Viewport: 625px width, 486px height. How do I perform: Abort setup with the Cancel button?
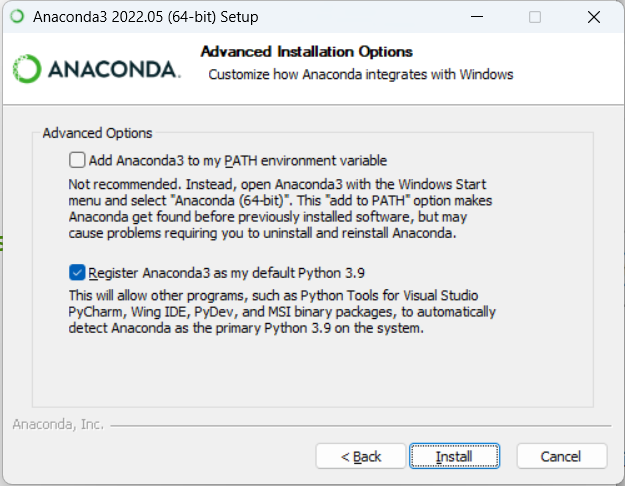point(561,456)
